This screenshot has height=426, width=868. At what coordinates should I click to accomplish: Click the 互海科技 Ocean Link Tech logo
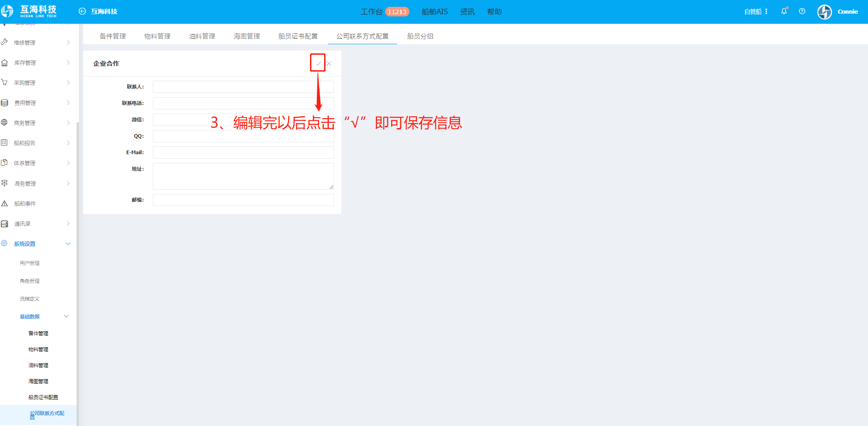pyautogui.click(x=29, y=11)
